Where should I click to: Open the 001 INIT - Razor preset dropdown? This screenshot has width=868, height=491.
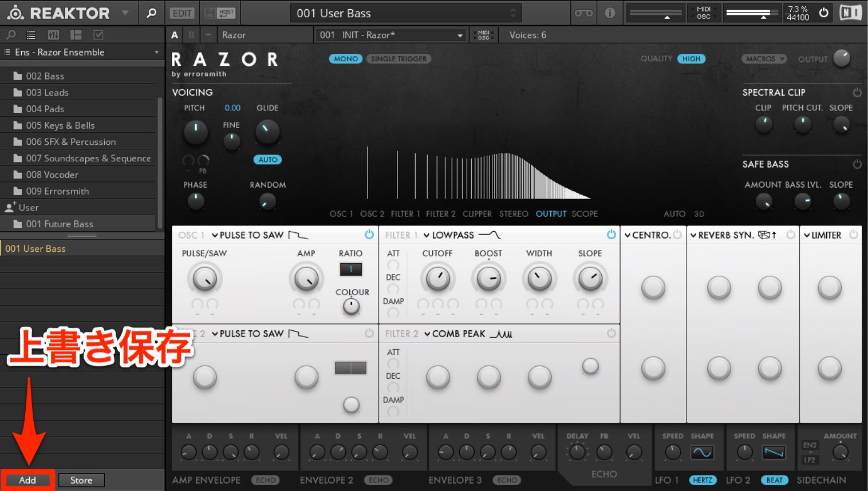(x=391, y=35)
